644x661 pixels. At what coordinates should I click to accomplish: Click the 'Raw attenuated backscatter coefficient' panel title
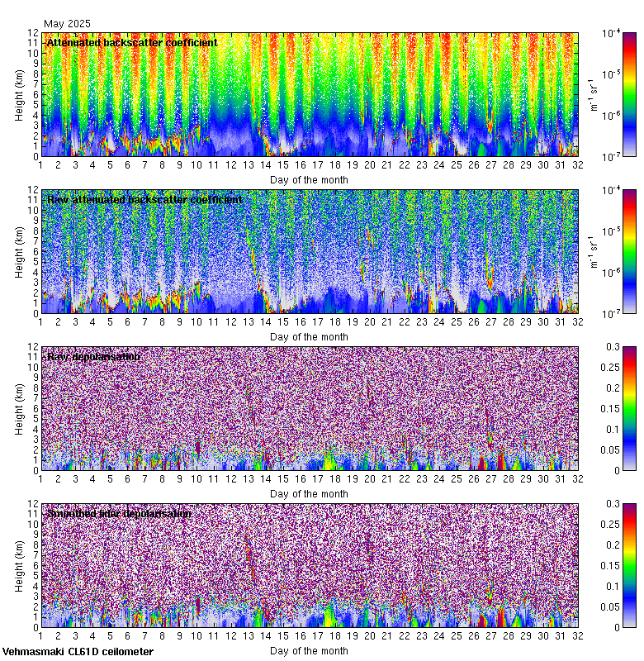coord(144,199)
